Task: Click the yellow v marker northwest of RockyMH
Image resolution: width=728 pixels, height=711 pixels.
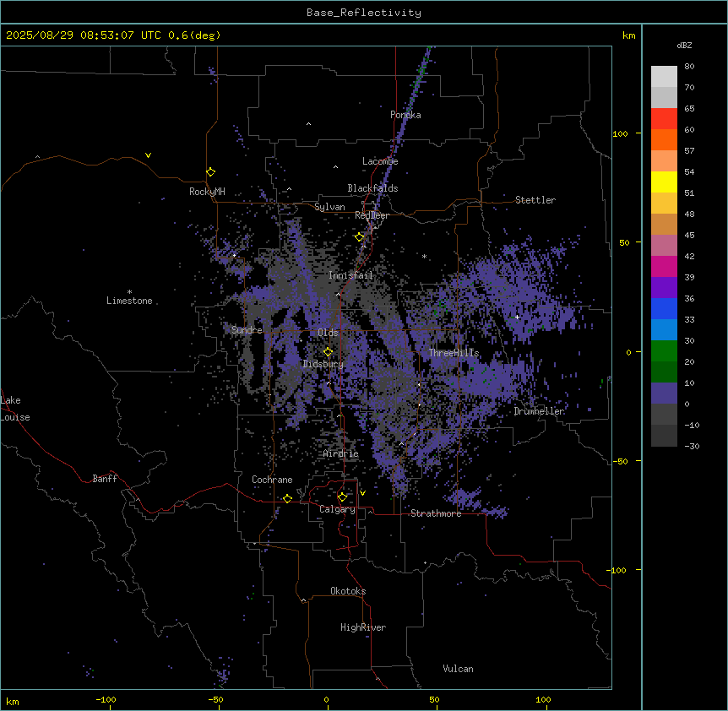Action: pyautogui.click(x=148, y=155)
